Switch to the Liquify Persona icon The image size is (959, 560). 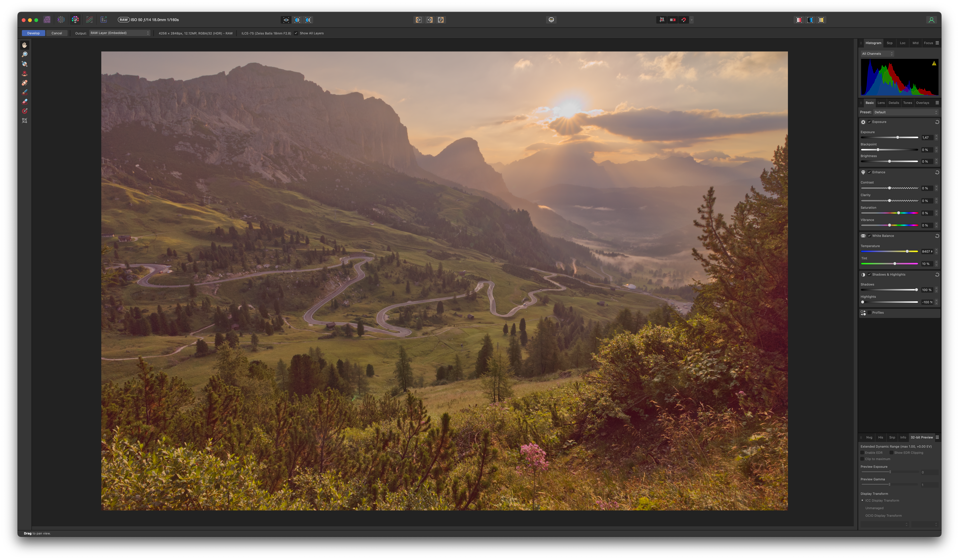coord(61,19)
